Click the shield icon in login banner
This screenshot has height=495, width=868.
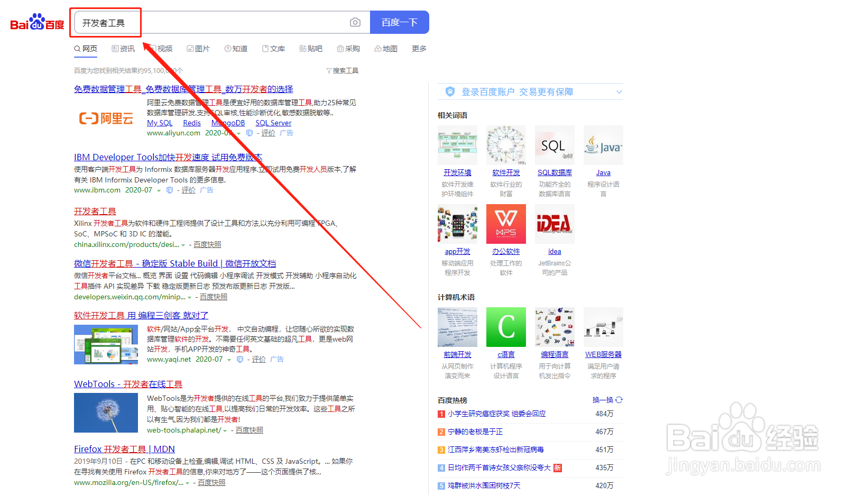tap(450, 91)
